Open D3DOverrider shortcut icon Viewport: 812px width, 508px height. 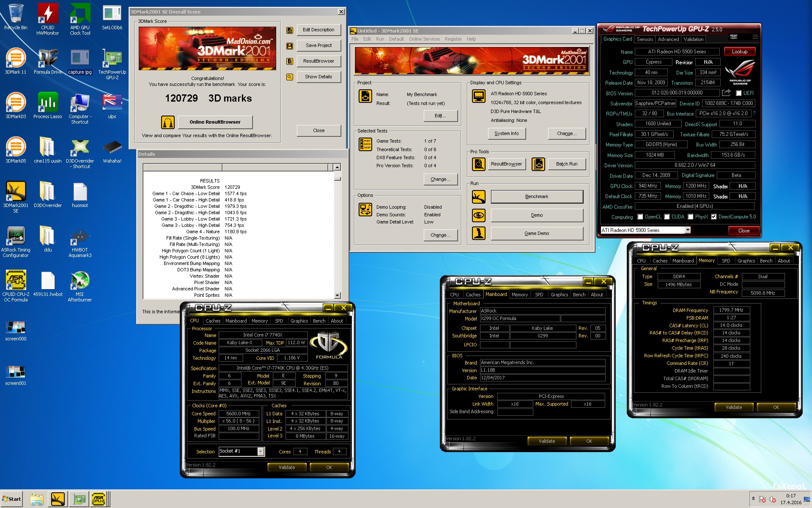click(x=80, y=155)
